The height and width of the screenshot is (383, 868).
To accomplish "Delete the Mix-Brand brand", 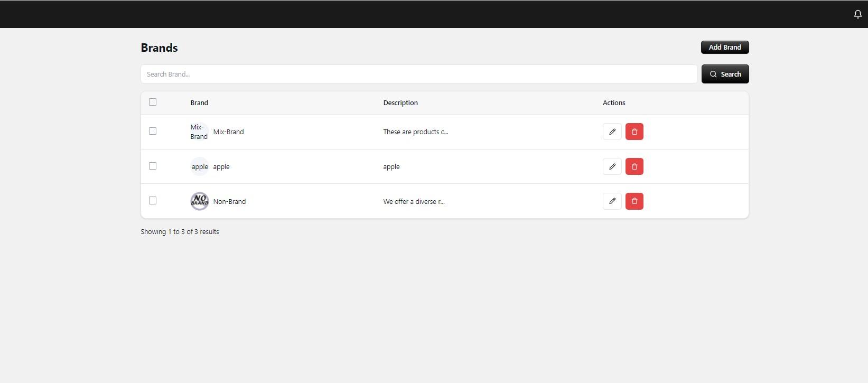I will pyautogui.click(x=634, y=132).
